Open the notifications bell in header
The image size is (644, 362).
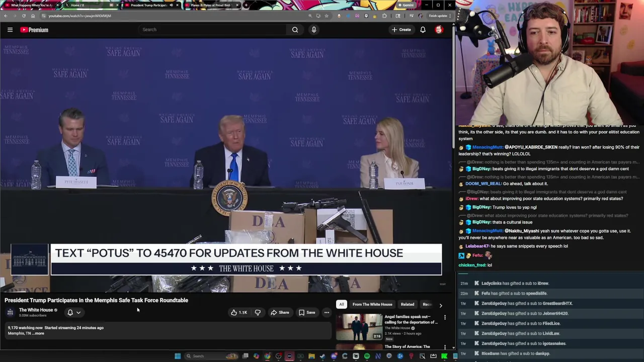point(423,30)
